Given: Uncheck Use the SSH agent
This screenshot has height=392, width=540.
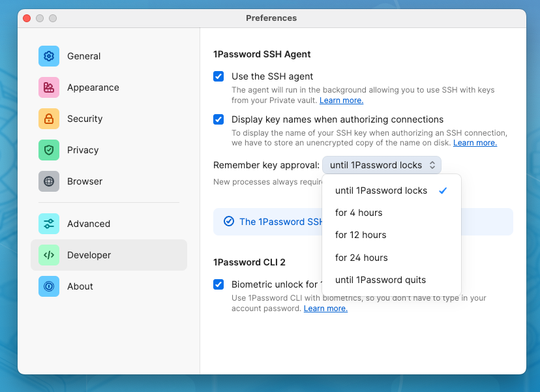Looking at the screenshot, I should 218,76.
